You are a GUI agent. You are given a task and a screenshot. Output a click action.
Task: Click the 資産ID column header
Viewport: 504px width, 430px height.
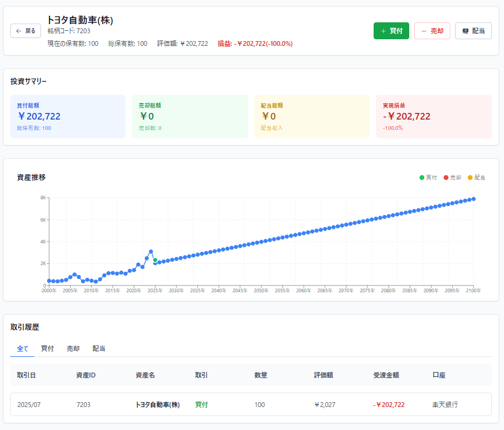click(x=86, y=375)
